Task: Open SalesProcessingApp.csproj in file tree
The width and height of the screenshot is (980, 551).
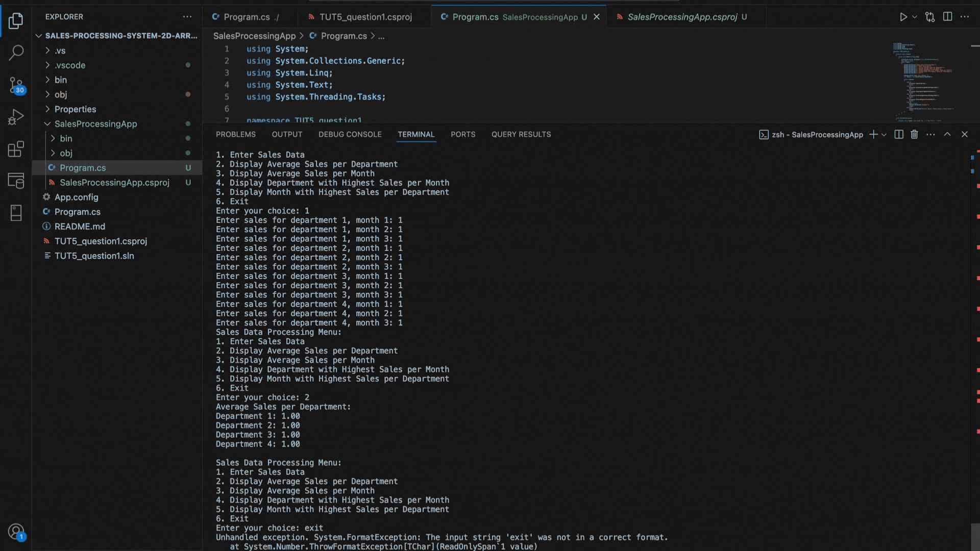Action: tap(117, 183)
